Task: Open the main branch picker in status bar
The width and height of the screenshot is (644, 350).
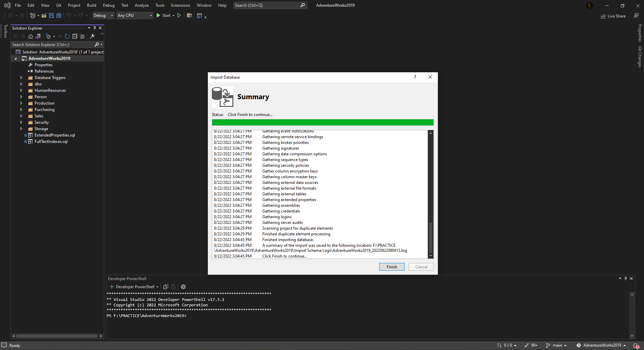Action: click(x=557, y=345)
